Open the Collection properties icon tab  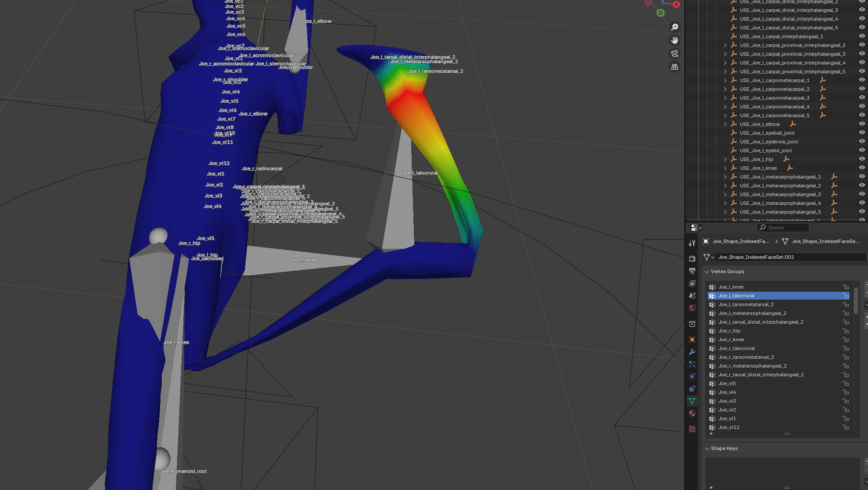(x=692, y=324)
